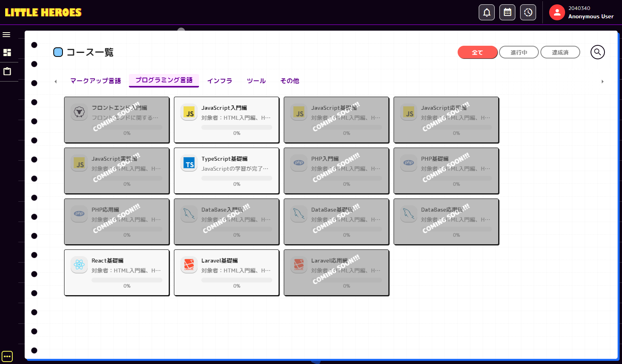Click the コース一覧 heading
Viewport: 622px width, 364px height.
tap(90, 52)
